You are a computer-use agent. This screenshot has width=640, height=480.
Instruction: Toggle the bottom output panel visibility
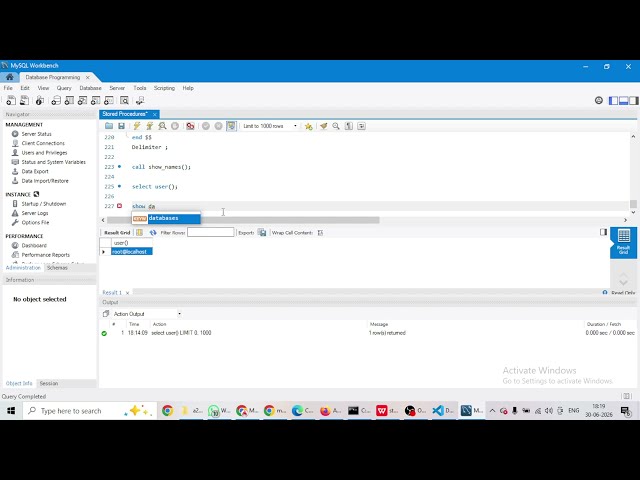coord(623,100)
